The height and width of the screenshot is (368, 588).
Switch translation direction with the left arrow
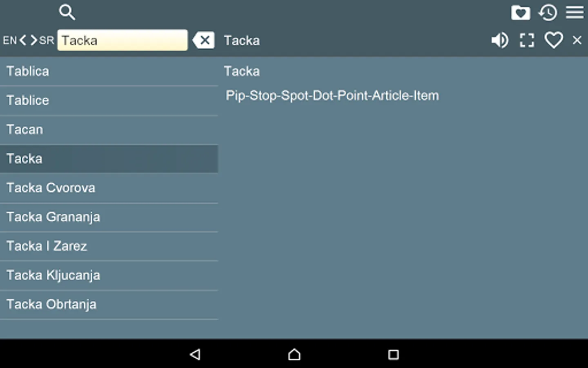(x=22, y=40)
